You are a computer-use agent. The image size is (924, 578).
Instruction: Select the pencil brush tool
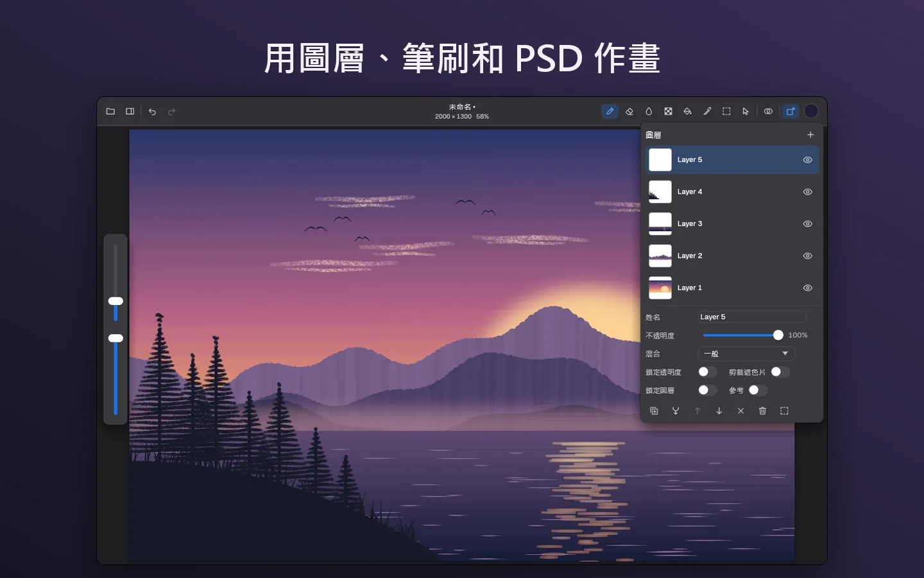coord(610,111)
